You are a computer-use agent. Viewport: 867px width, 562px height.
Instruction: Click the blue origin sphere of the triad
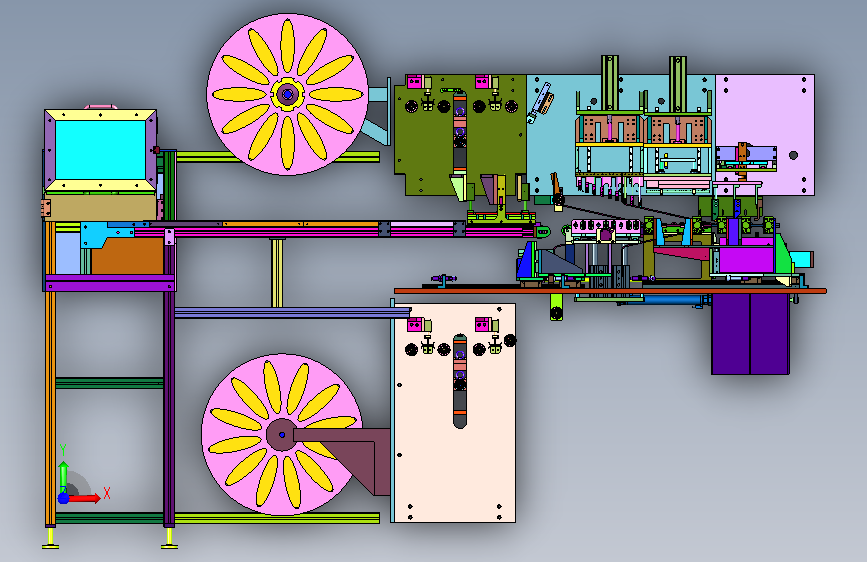pos(63,498)
